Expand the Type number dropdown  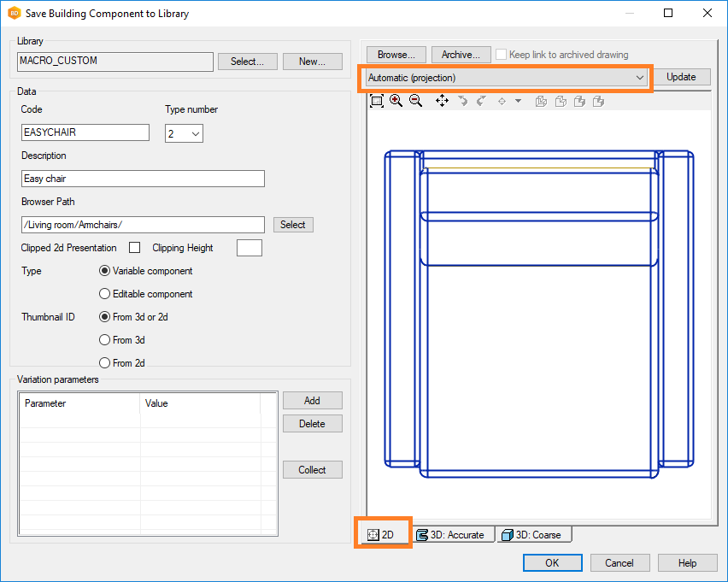(x=195, y=133)
